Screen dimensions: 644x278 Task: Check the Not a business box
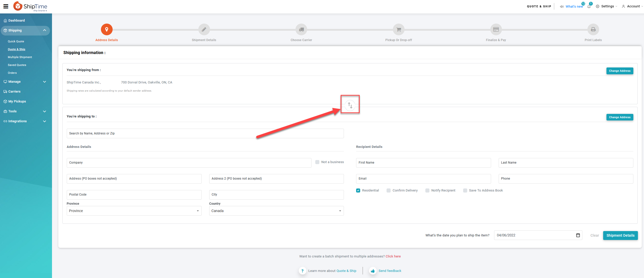point(317,162)
